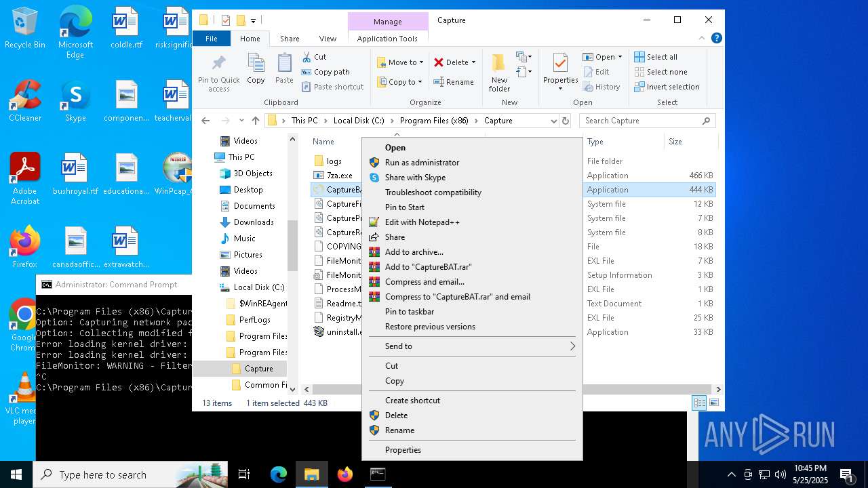
Task: Open the Copy to dropdown
Action: [x=399, y=82]
